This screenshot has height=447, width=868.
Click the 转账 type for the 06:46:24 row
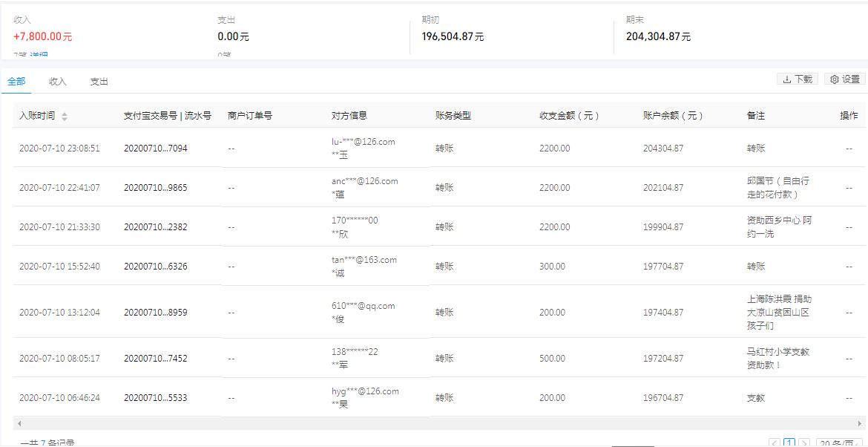point(444,398)
